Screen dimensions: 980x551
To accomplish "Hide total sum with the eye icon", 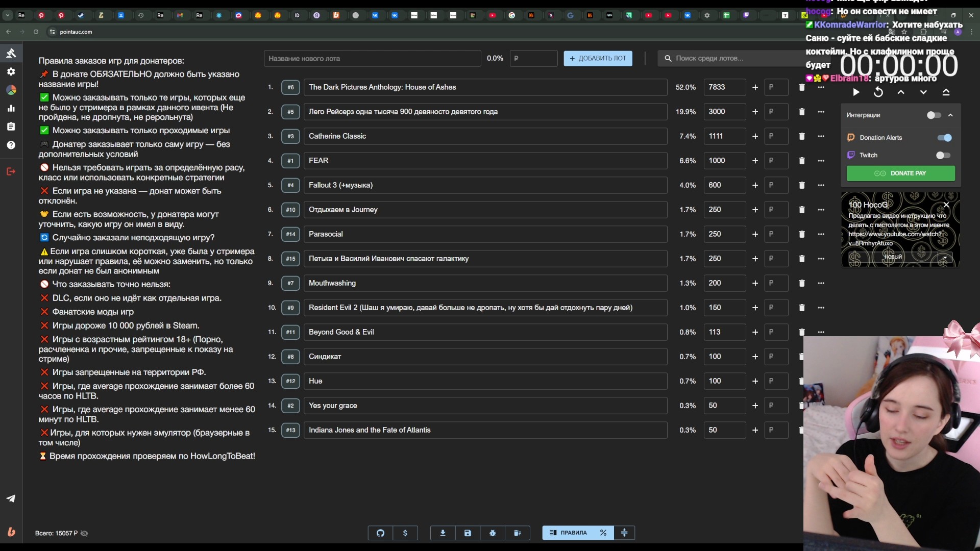I will coord(85,533).
